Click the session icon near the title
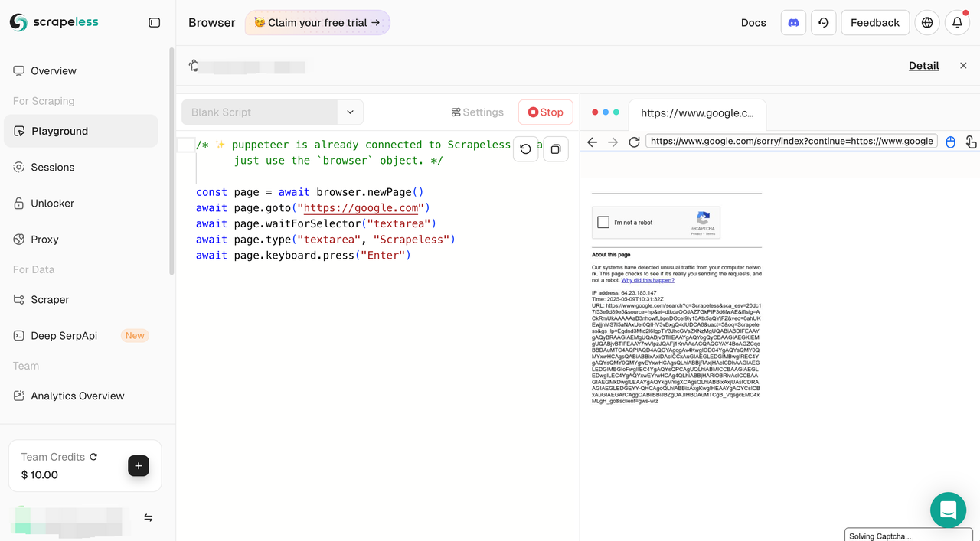Viewport: 980px width, 541px height. (x=194, y=66)
